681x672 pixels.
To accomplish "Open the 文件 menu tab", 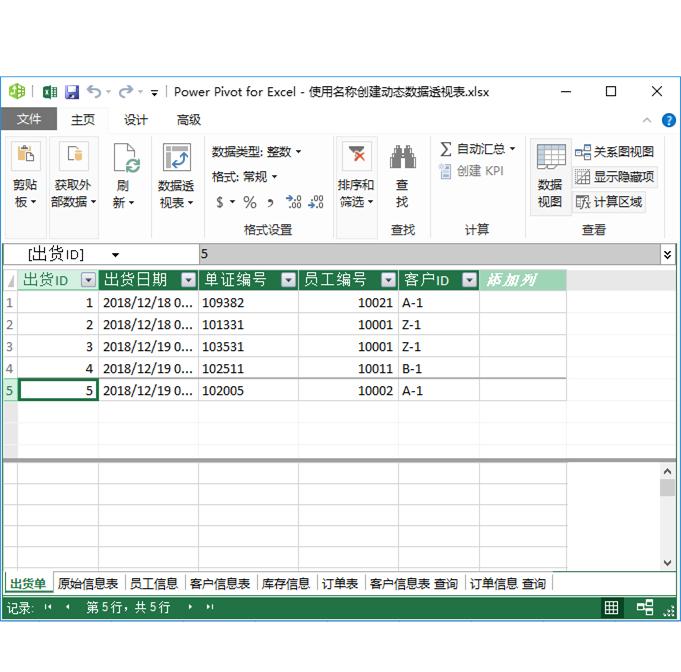I will [29, 119].
